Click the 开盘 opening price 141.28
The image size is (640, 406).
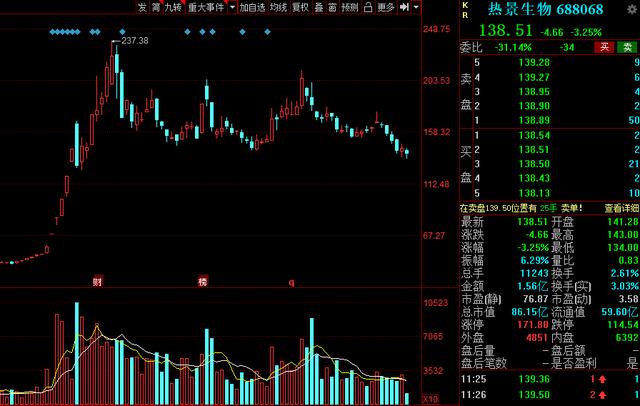tap(622, 222)
